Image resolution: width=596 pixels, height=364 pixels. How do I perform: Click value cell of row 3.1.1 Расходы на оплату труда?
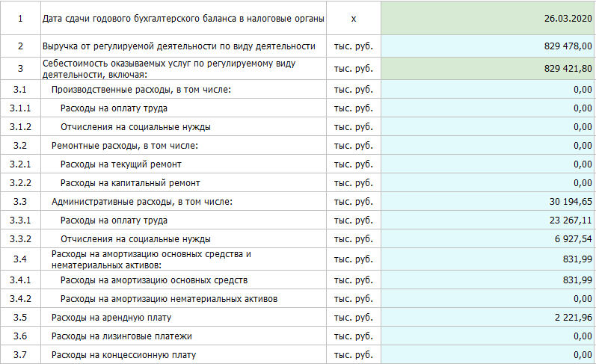(x=488, y=108)
